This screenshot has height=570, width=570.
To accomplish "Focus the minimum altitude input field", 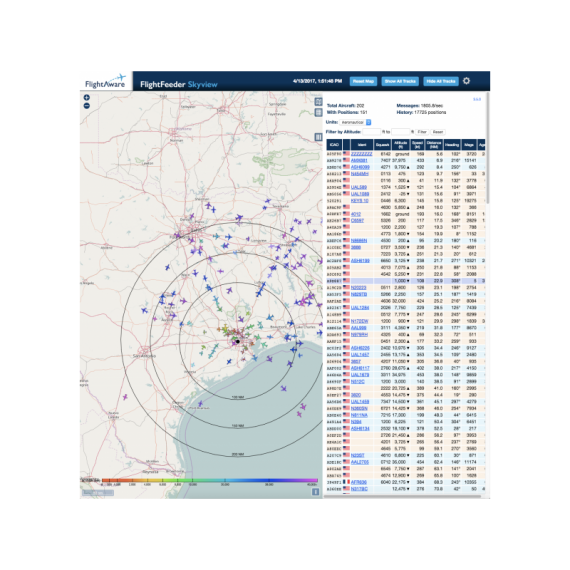I will (371, 132).
